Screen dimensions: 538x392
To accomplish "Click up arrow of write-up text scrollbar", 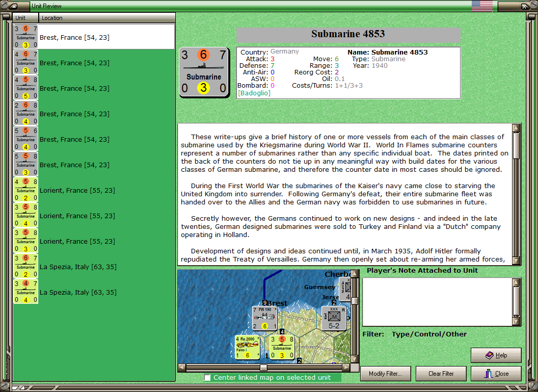I will 516,127.
